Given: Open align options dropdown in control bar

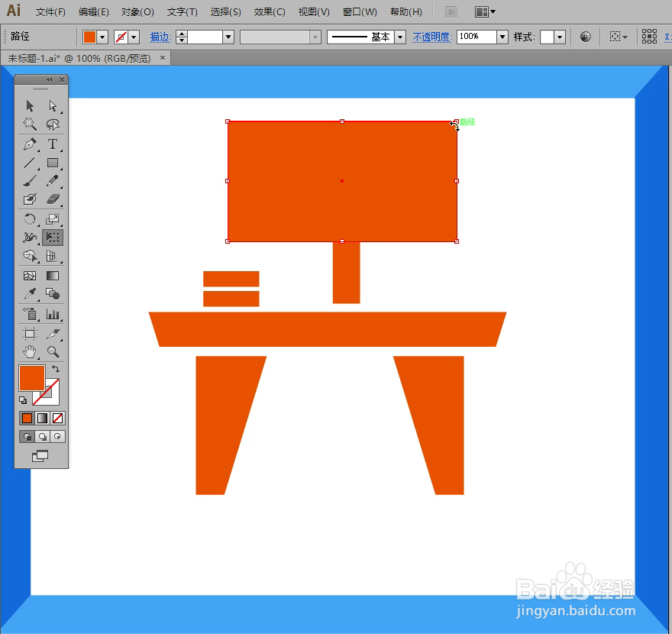Looking at the screenshot, I should [x=618, y=37].
